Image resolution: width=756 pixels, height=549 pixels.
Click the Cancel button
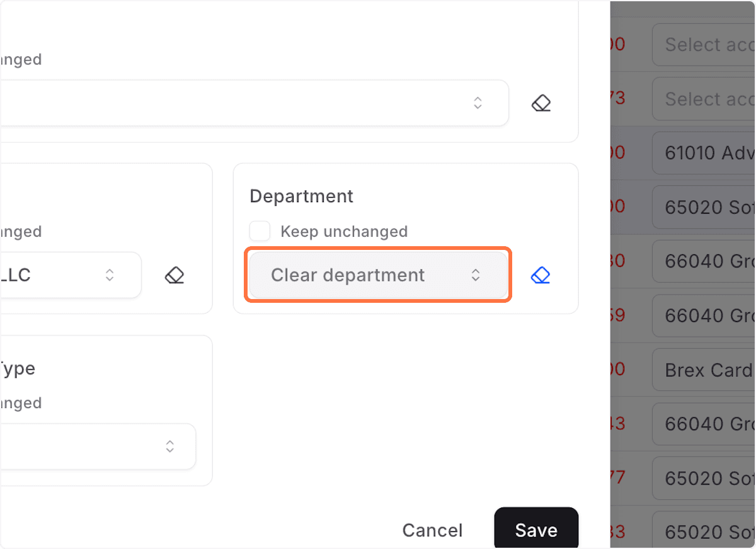[x=432, y=530]
